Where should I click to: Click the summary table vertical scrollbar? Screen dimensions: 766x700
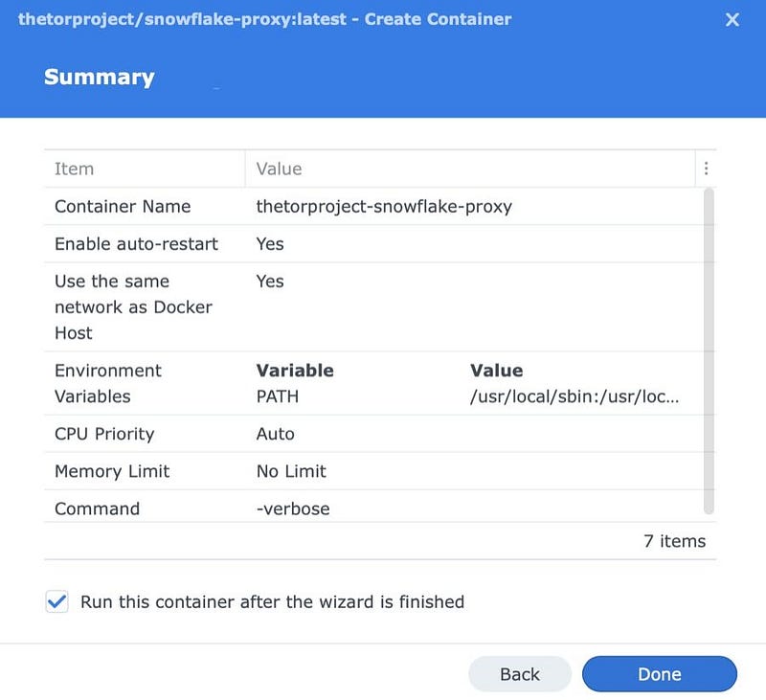(709, 351)
